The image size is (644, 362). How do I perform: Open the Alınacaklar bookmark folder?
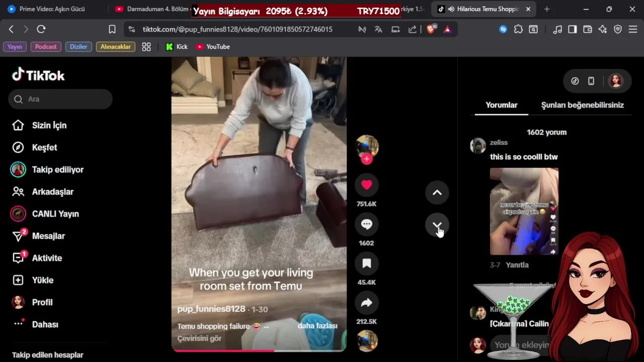coord(116,47)
